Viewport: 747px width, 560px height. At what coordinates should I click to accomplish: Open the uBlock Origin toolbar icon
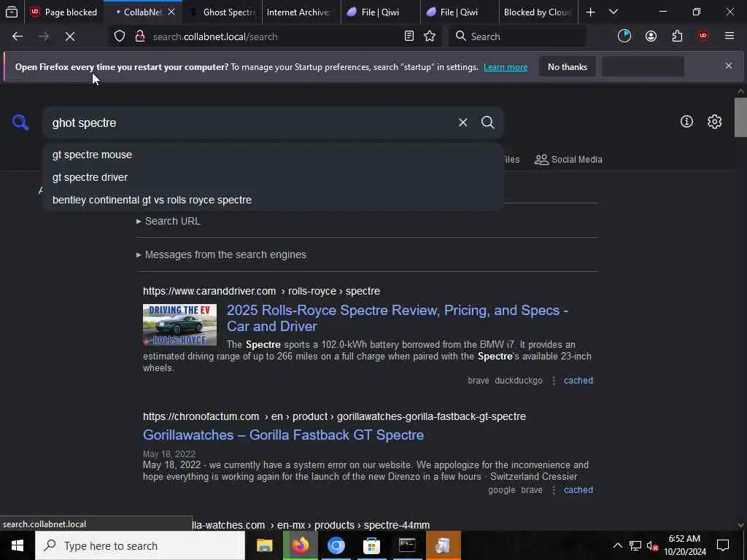[703, 36]
